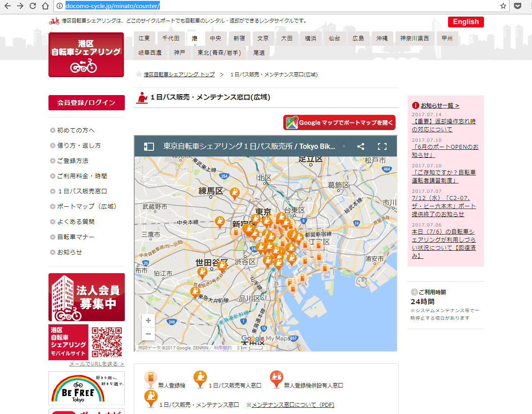The height and width of the screenshot is (414, 532).
Task: Select the 文京 area tab
Action: coord(263,38)
